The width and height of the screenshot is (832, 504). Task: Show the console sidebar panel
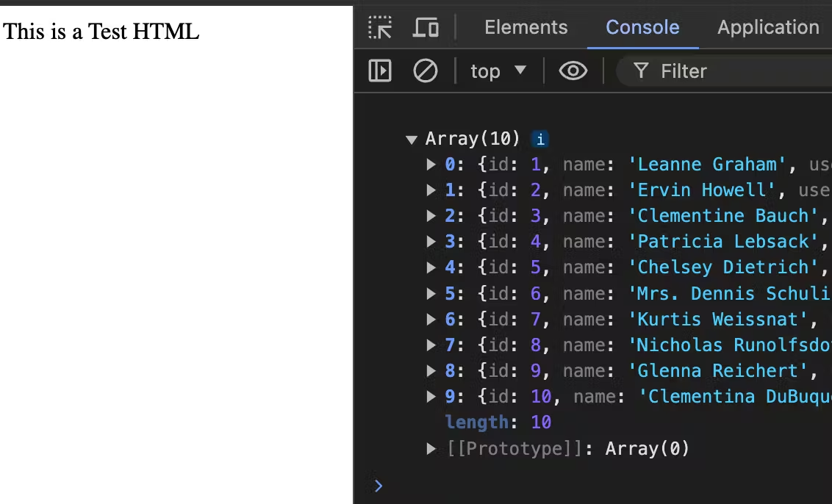[x=379, y=71]
